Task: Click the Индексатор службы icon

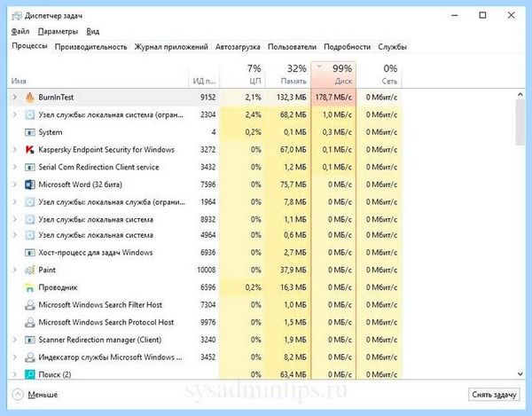Action: tap(30, 357)
